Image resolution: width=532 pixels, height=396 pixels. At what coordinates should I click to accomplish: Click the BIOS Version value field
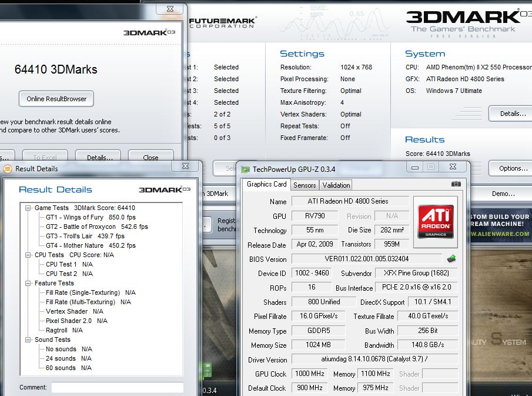(367, 259)
